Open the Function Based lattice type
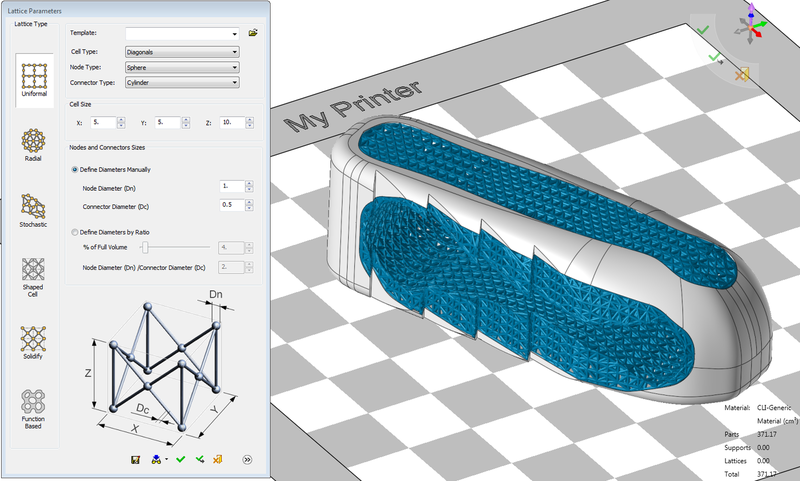The width and height of the screenshot is (800, 481). [x=32, y=405]
